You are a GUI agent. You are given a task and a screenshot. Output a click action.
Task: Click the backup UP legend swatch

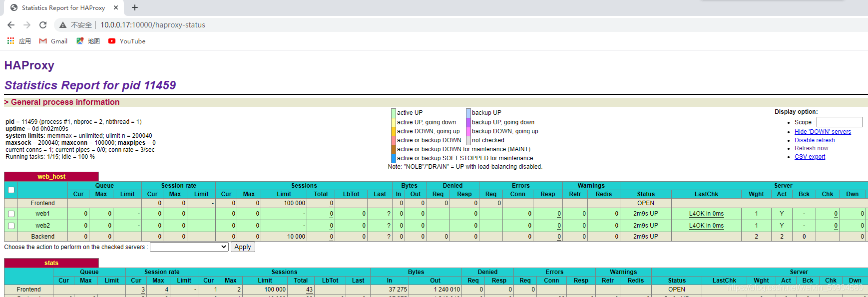coord(468,113)
